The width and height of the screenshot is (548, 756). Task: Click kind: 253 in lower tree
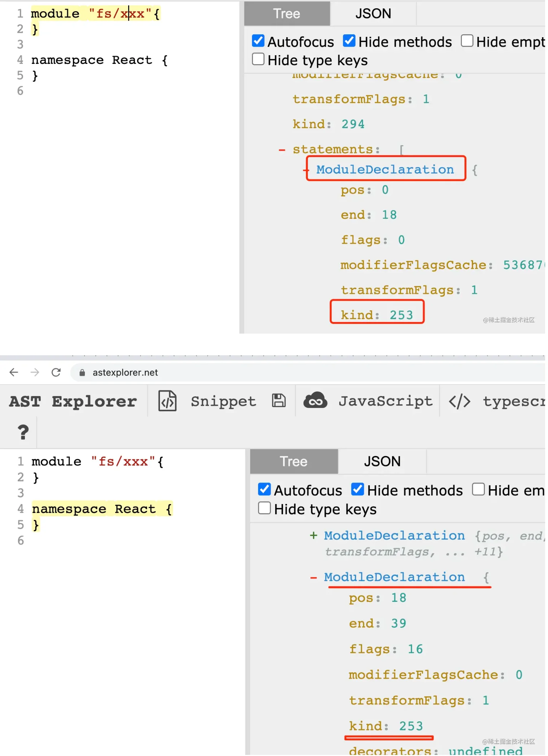[386, 726]
